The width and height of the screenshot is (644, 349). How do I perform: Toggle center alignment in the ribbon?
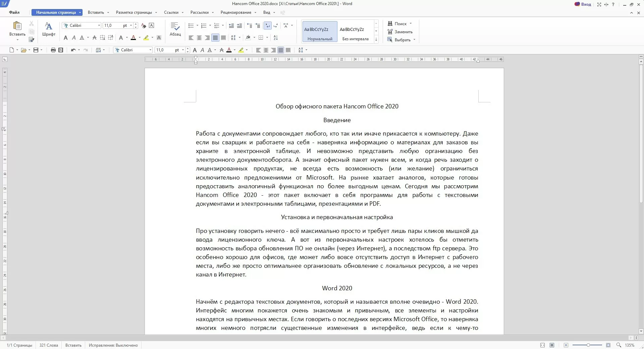(199, 38)
